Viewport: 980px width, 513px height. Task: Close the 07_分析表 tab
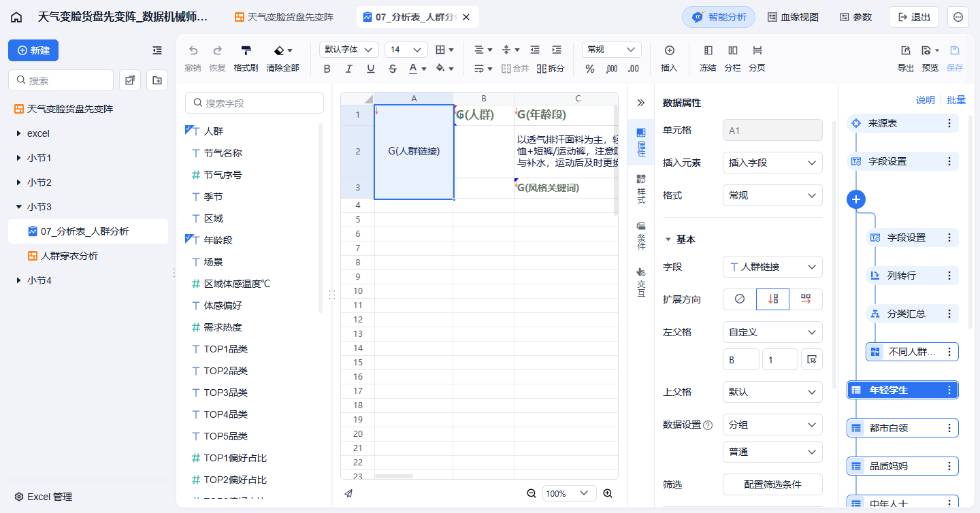coord(466,17)
